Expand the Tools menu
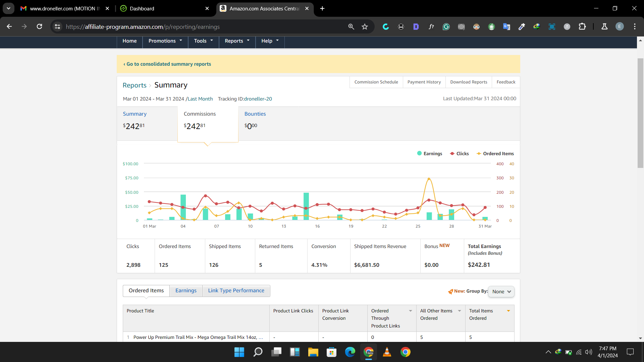The width and height of the screenshot is (644, 362). [203, 41]
